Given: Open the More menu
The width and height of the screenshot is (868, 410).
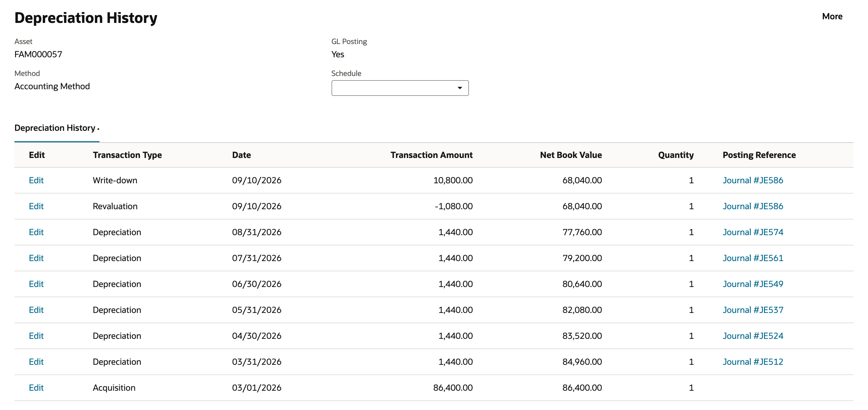Looking at the screenshot, I should coord(832,16).
